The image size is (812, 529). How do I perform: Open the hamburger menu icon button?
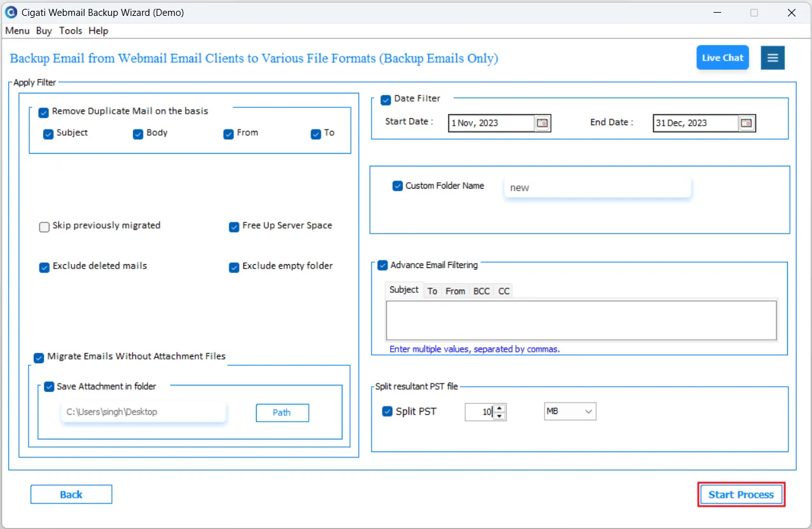[x=773, y=58]
